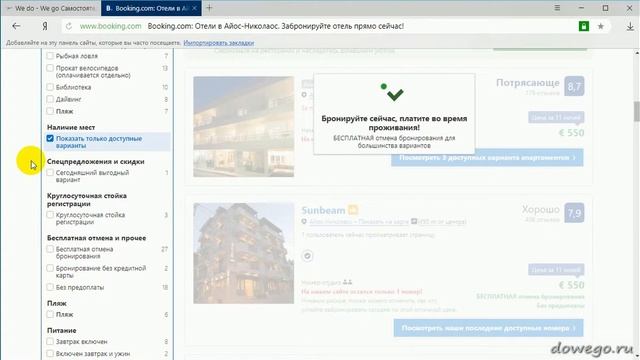Viewport: 640px width, 360px height.
Task: Check Включен завтрак и ужин
Action: (50, 353)
